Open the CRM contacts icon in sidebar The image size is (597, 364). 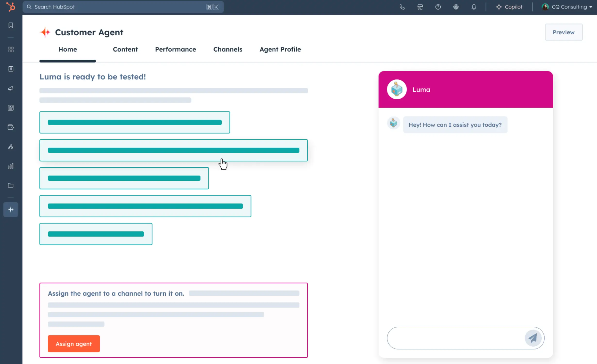click(11, 69)
